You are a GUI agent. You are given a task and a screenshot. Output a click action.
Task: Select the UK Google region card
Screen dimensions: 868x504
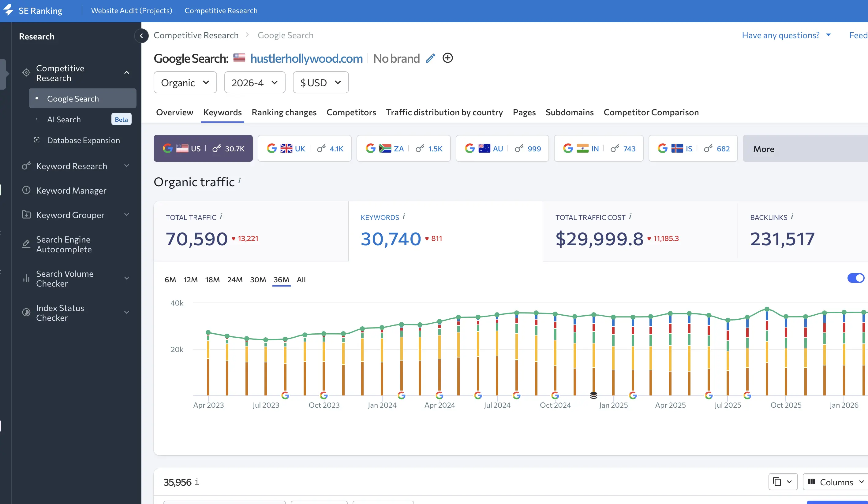(x=305, y=149)
